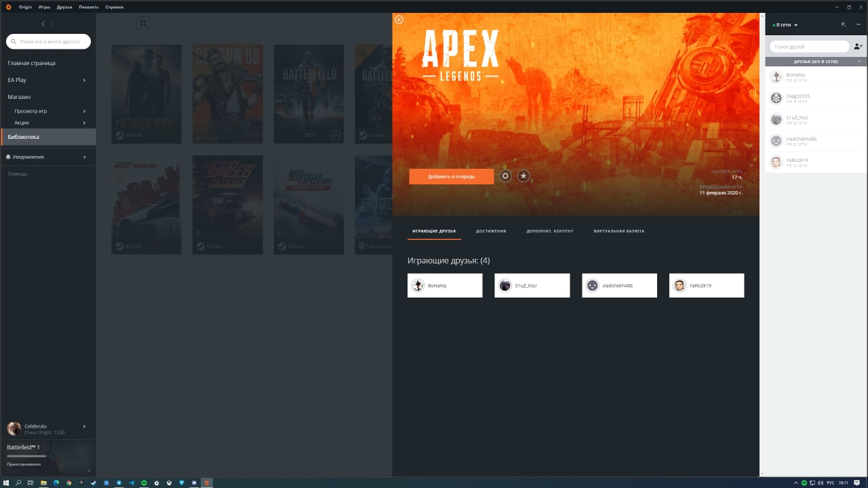Open Steam from taskbar
The image size is (868, 488).
click(94, 483)
